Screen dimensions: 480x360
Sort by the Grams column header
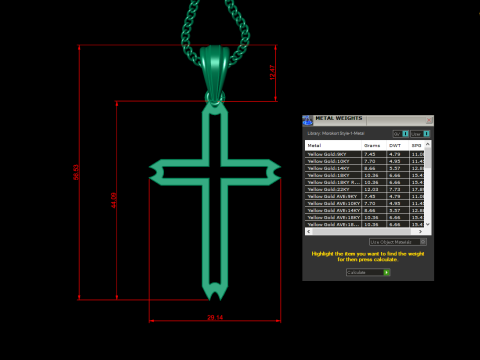(374, 145)
